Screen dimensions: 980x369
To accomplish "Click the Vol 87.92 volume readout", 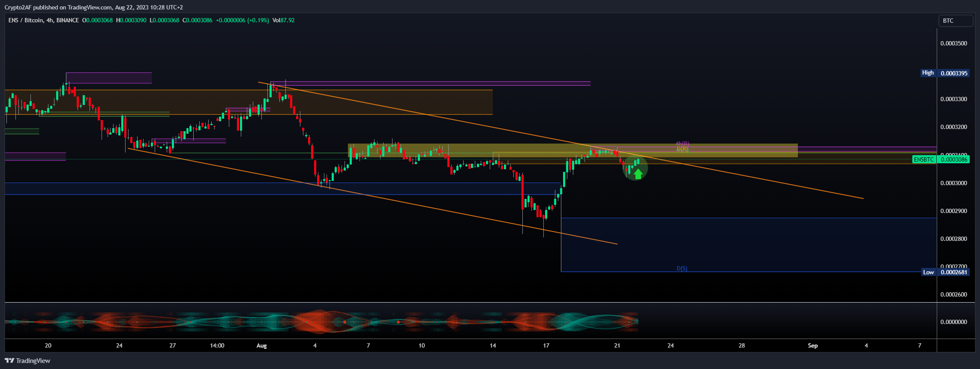I will point(284,20).
